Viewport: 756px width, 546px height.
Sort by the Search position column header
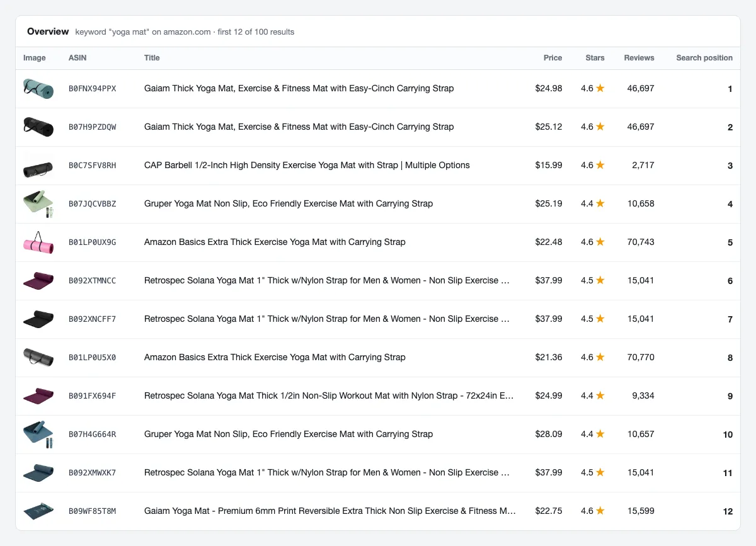pyautogui.click(x=704, y=58)
